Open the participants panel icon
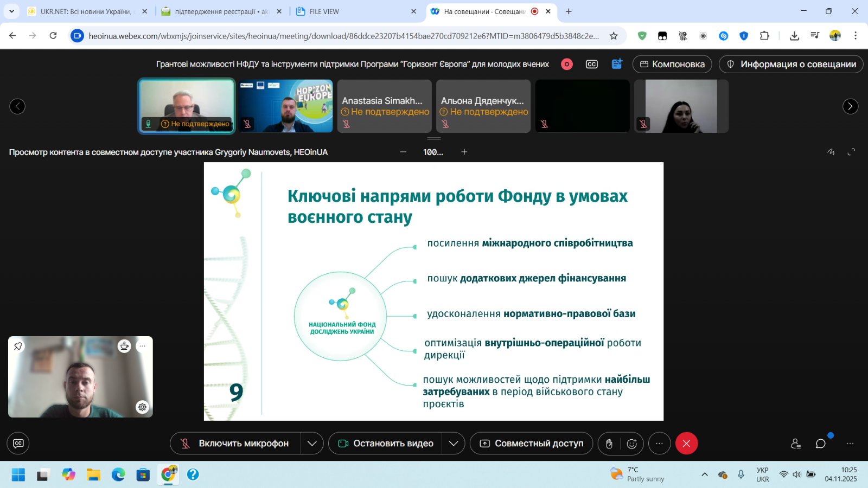The image size is (868, 488). coord(795,444)
